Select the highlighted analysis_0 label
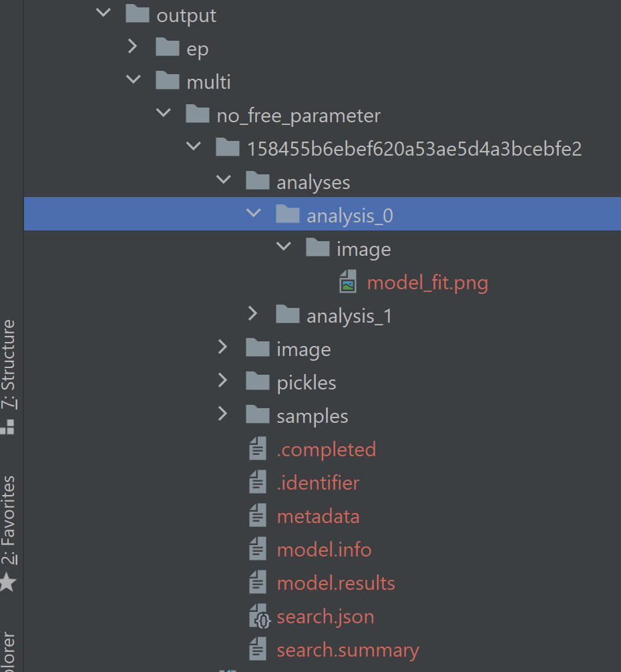The image size is (621, 672). pos(349,216)
